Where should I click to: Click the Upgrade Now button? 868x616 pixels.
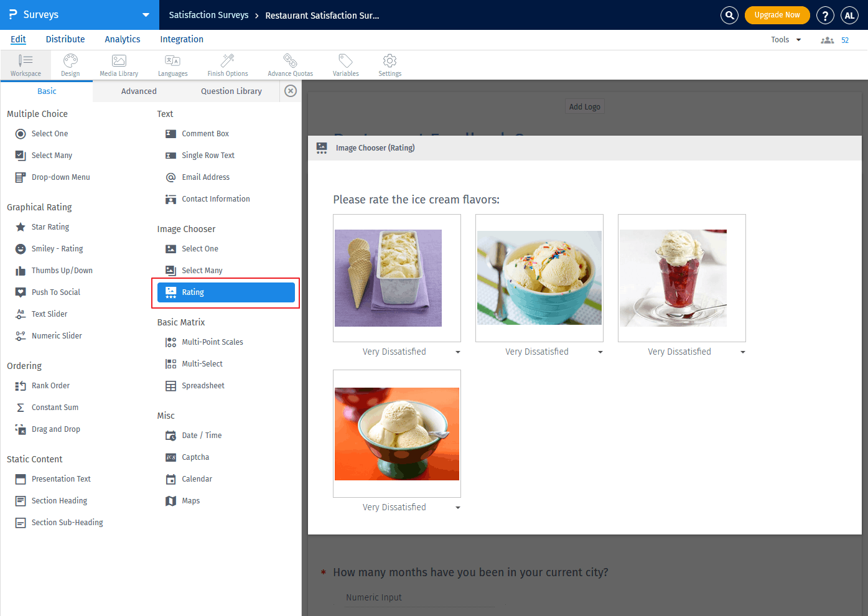click(x=777, y=15)
